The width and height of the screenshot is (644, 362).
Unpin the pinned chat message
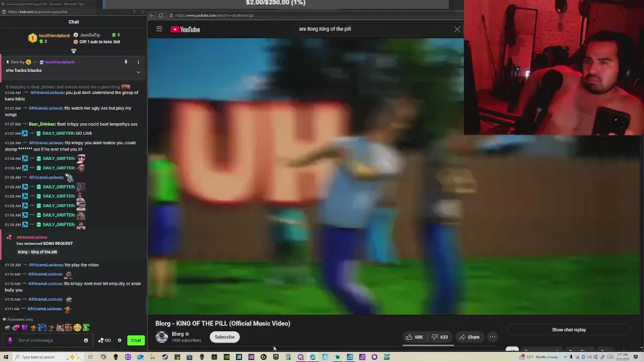(x=126, y=62)
